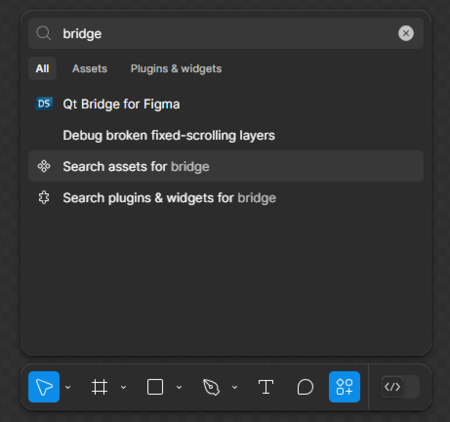Image resolution: width=450 pixels, height=422 pixels.
Task: Switch to the Plugins & widgets tab
Action: [x=176, y=69]
